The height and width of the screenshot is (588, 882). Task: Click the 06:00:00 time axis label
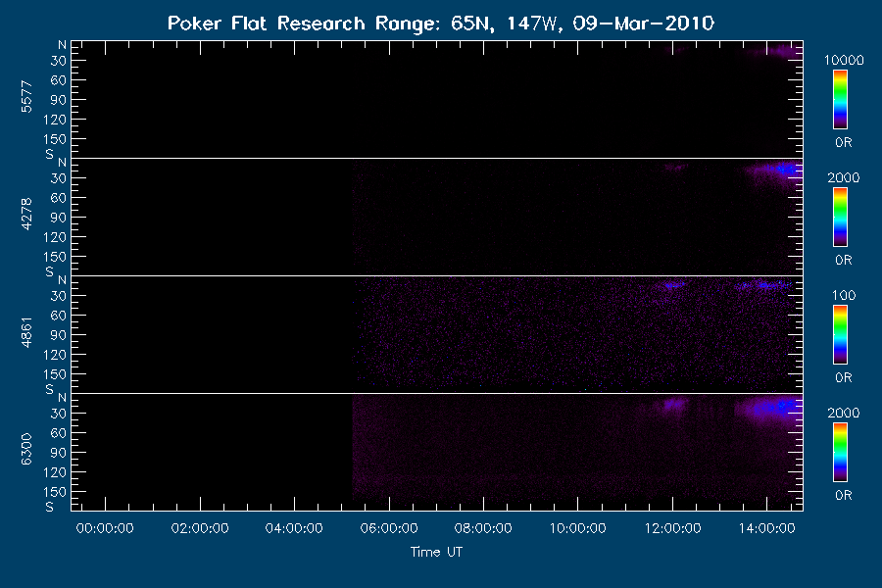coord(389,528)
